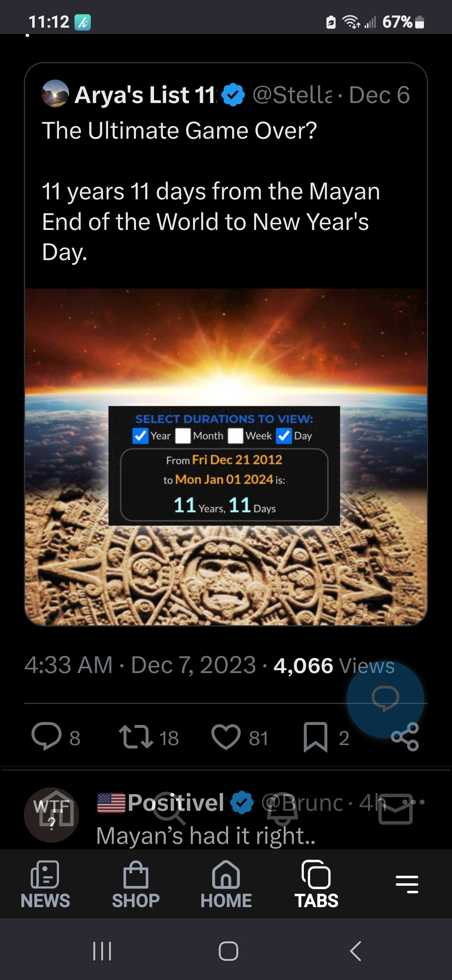Viewport: 452px width, 980px height.
Task: Open the WTF profile avatar
Action: [x=51, y=815]
